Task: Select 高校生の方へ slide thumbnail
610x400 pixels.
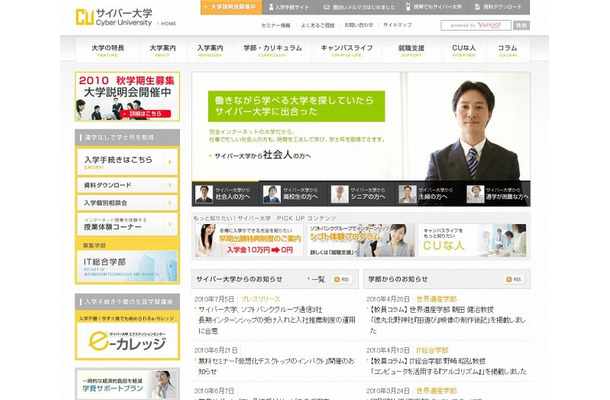Action: tap(293, 193)
